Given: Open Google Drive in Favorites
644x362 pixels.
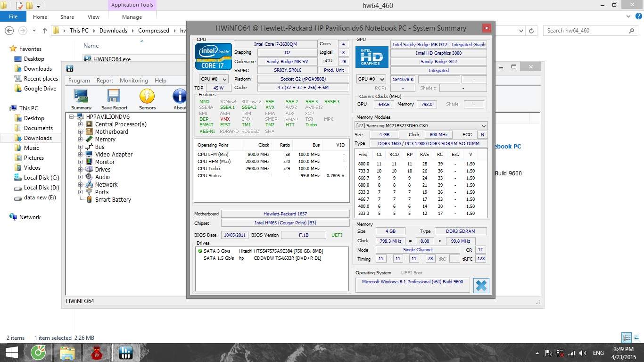Looking at the screenshot, I should (x=40, y=89).
